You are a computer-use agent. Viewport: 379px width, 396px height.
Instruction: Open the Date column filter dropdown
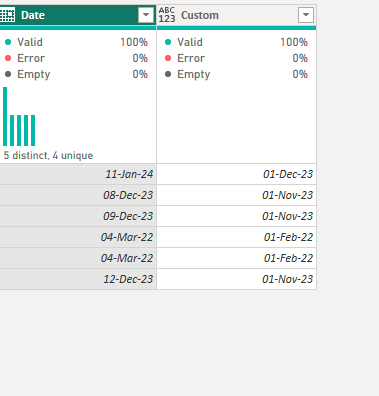[146, 15]
